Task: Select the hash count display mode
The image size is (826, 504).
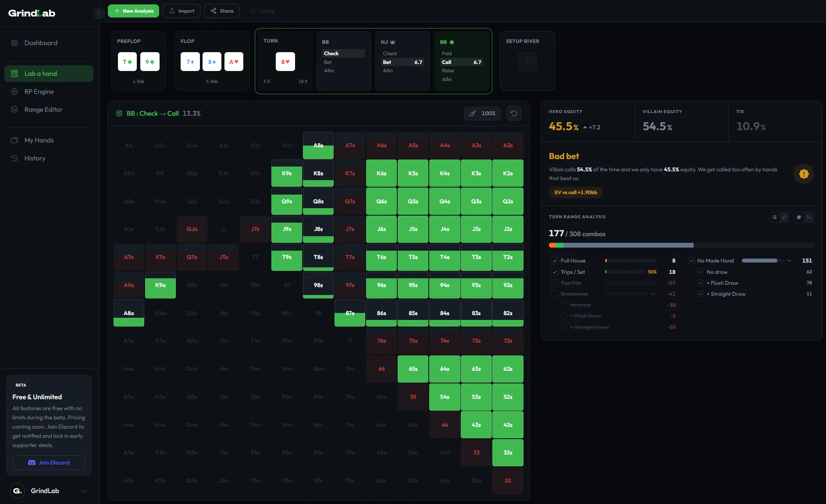Action: click(x=799, y=217)
